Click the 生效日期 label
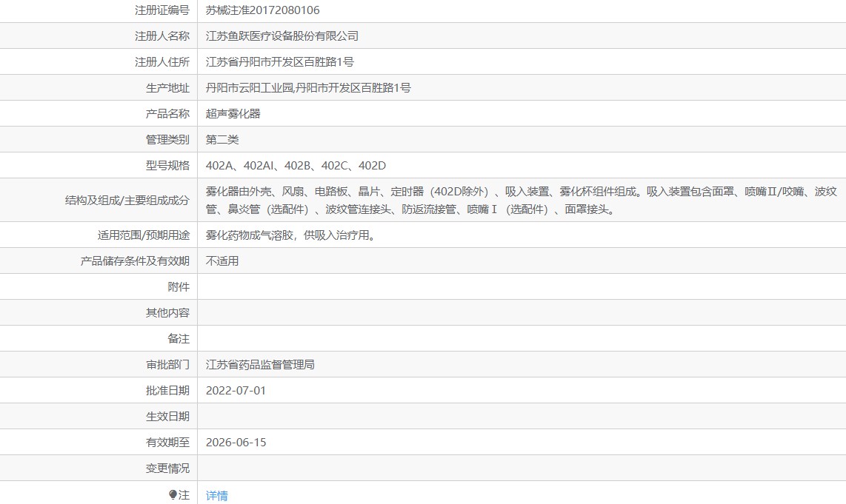This screenshot has height=504, width=846. point(167,416)
